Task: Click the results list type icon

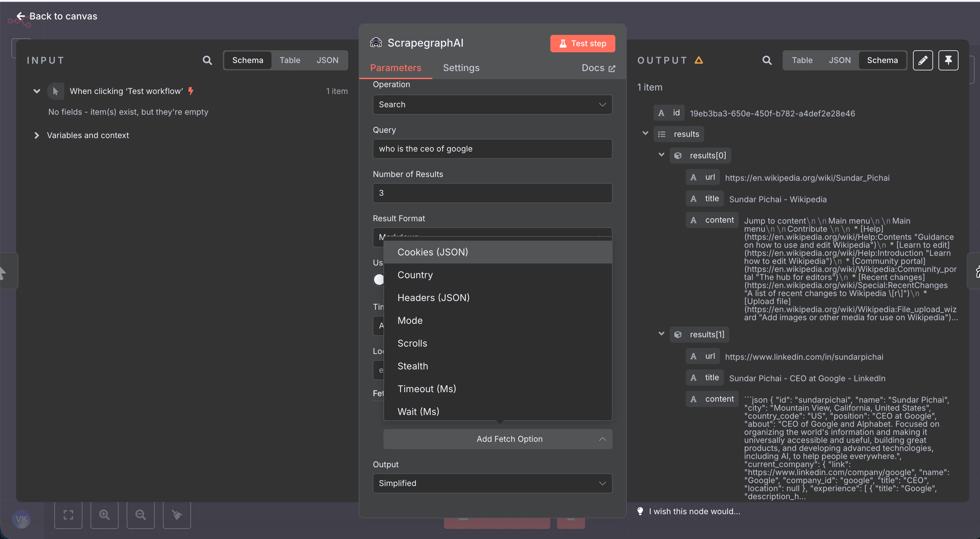Action: click(662, 134)
